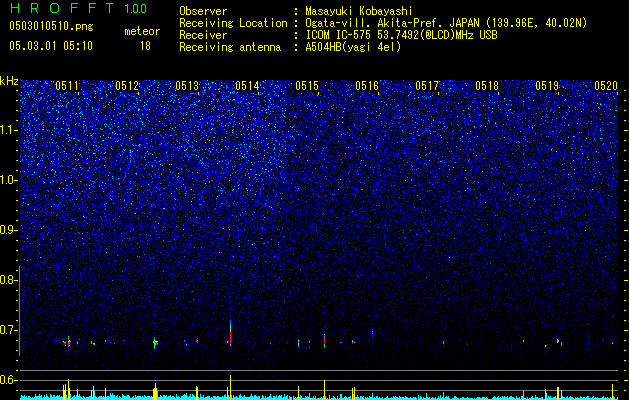
Task: Click the meteor count value 18
Action: click(x=145, y=46)
